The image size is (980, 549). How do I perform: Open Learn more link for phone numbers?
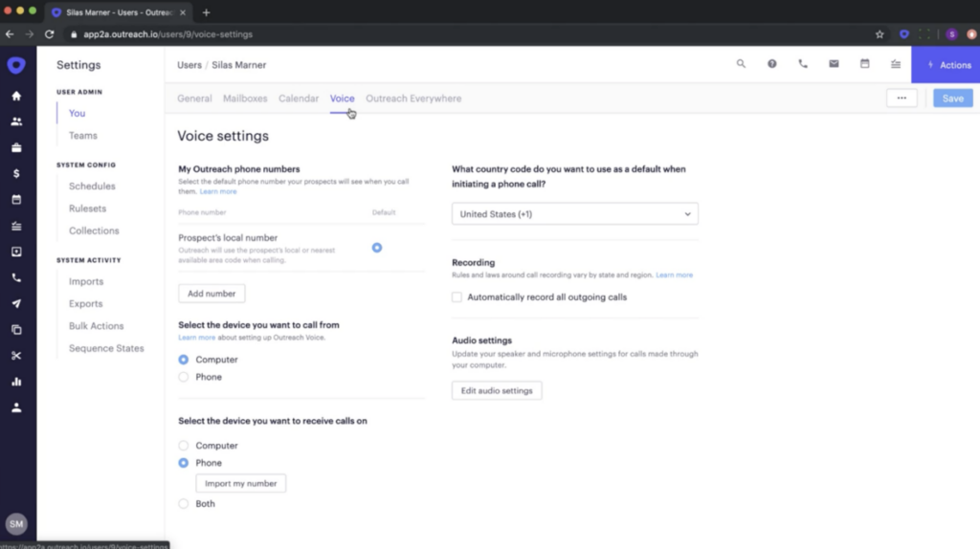tap(218, 191)
